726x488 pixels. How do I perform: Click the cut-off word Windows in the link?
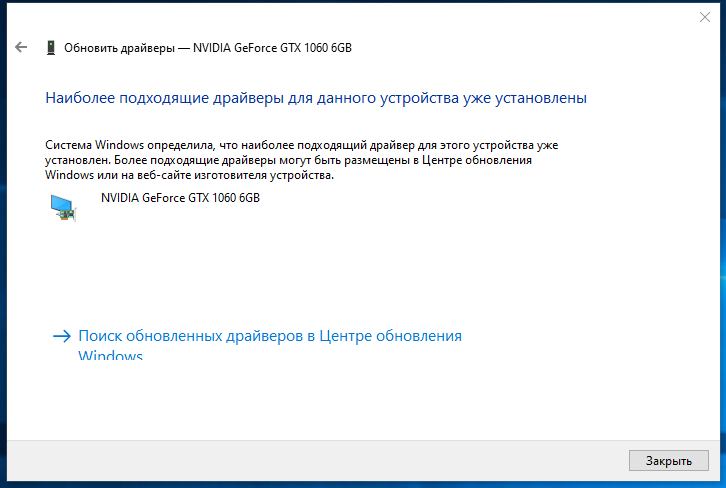click(x=110, y=356)
